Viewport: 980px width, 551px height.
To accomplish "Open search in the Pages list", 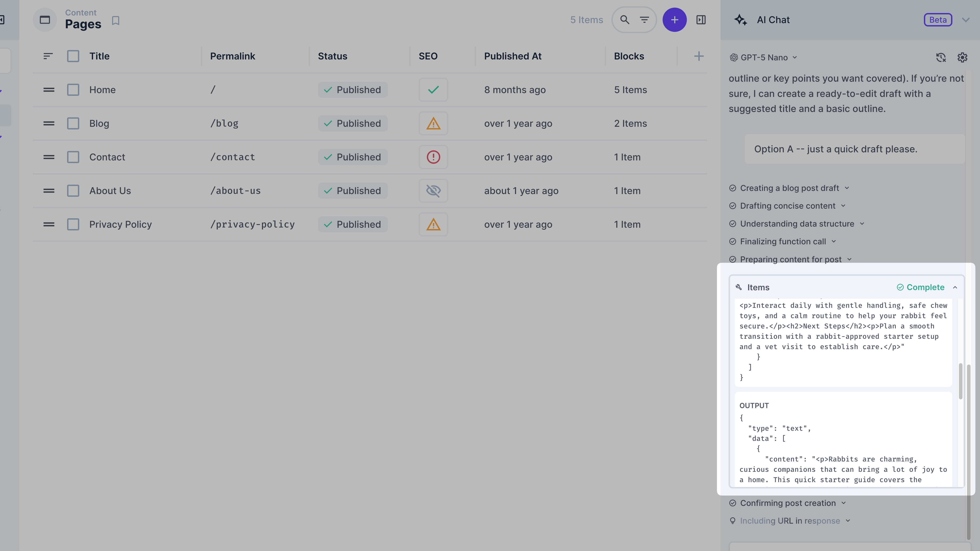I will [x=624, y=20].
